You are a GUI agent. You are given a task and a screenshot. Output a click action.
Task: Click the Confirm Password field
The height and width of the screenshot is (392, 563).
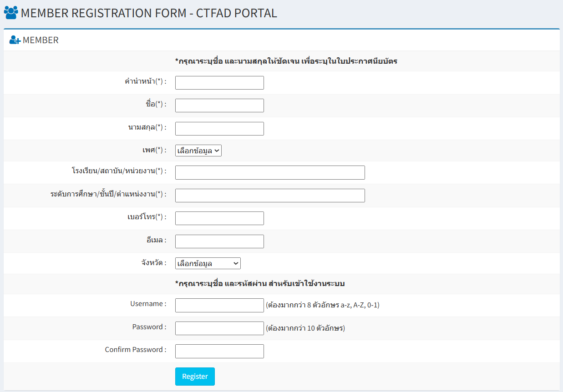click(x=219, y=351)
